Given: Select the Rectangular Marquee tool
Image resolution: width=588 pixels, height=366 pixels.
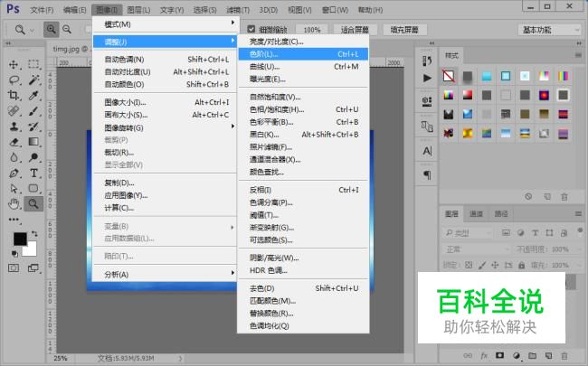Looking at the screenshot, I should pyautogui.click(x=33, y=64).
